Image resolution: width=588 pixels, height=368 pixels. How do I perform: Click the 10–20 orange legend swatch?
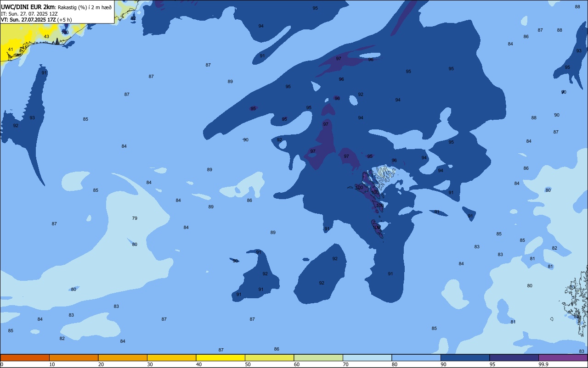click(73, 357)
